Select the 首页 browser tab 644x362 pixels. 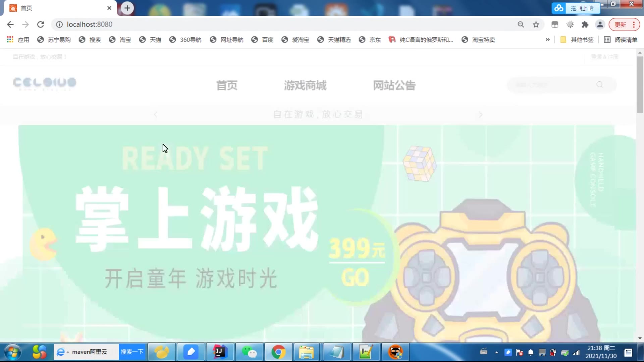point(60,8)
